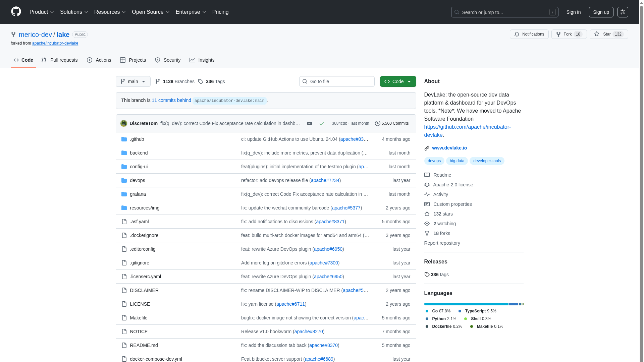Open the GitHub home logo
644x362 pixels.
[x=16, y=12]
